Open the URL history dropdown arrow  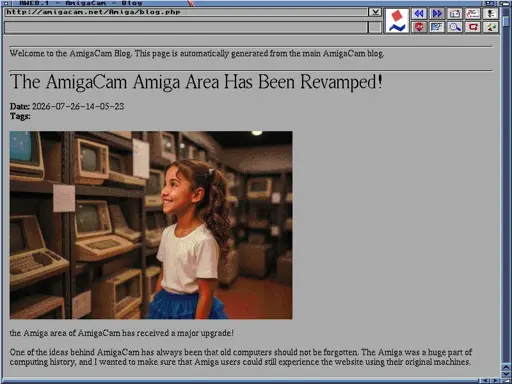click(375, 12)
